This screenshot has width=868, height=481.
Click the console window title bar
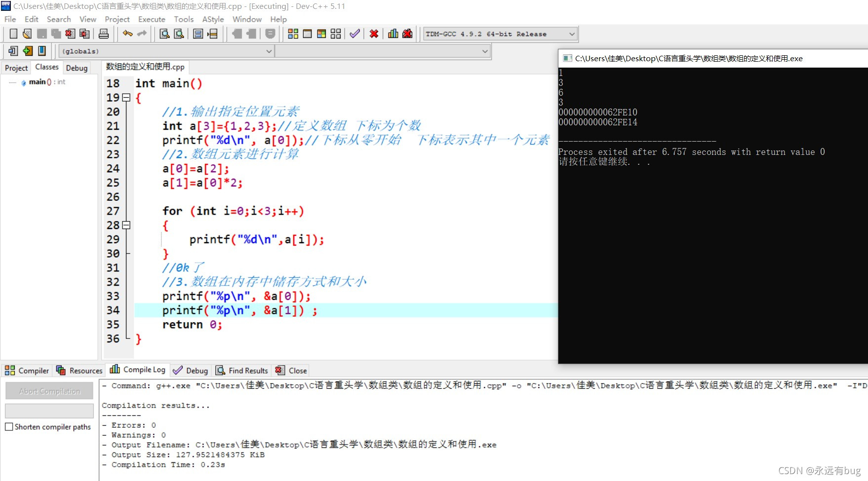pos(713,58)
